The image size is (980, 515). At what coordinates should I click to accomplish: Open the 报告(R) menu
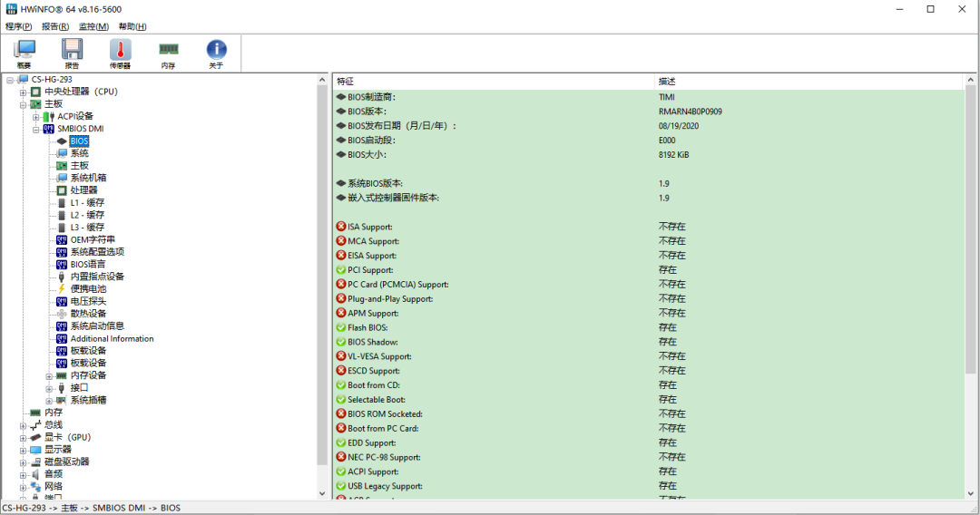[55, 26]
